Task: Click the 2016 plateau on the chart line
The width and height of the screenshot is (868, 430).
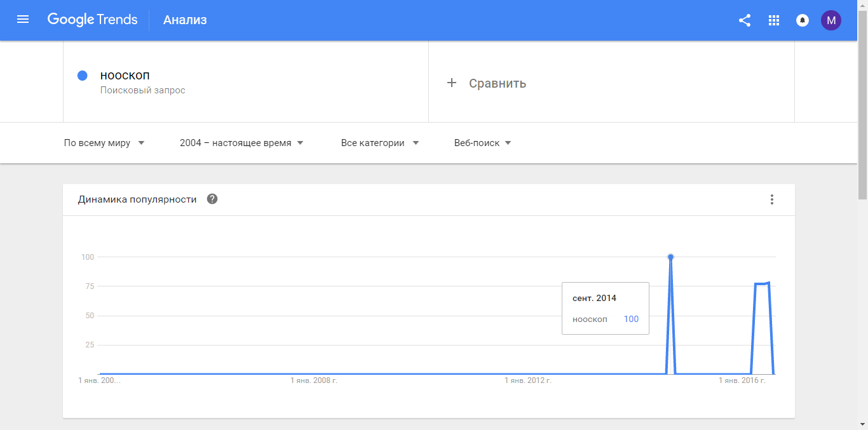Action: click(x=761, y=283)
